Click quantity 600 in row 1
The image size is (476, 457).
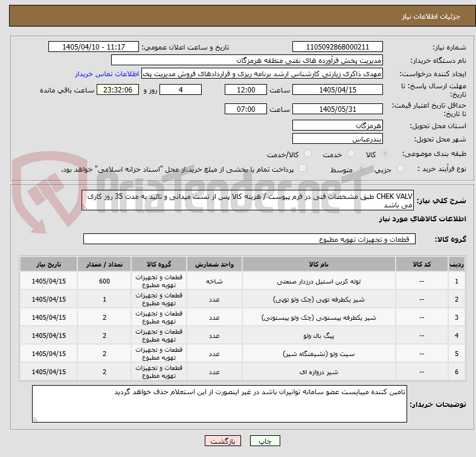104,281
